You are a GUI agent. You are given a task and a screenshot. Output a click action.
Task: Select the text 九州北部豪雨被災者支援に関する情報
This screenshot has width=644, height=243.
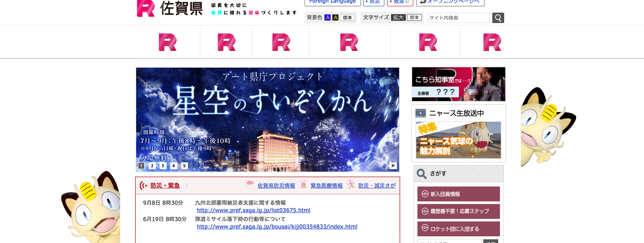(240, 202)
